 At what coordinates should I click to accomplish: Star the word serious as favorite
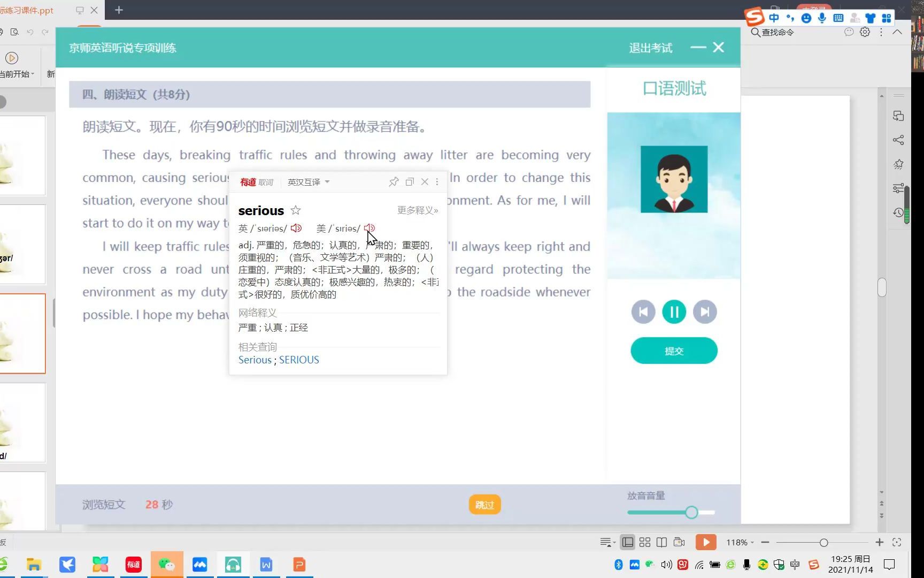(296, 210)
